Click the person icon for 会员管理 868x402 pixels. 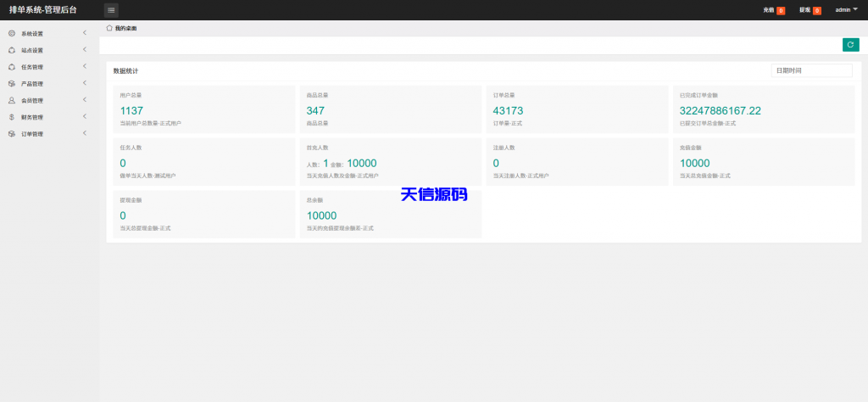click(x=11, y=100)
